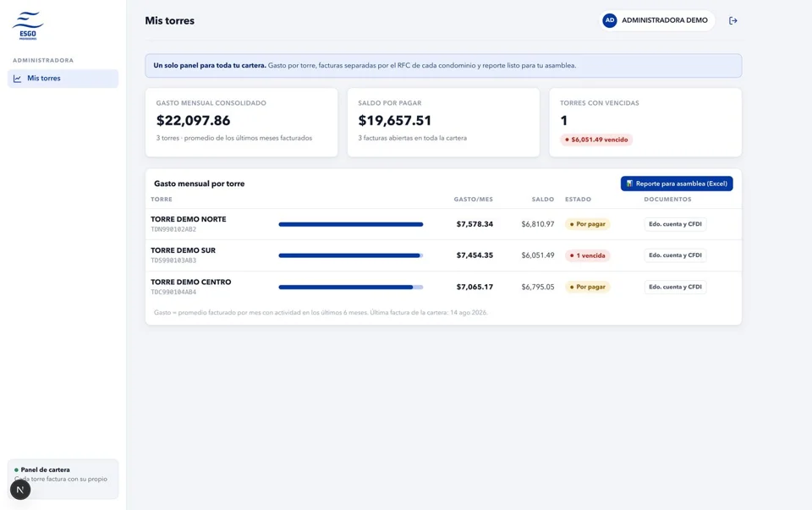
Task: Select the TORRE DEMO NORTE name
Action: (188, 219)
